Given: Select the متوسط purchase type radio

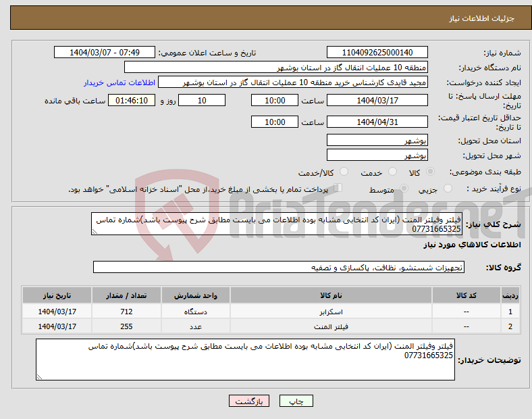Looking at the screenshot, I should point(404,189).
